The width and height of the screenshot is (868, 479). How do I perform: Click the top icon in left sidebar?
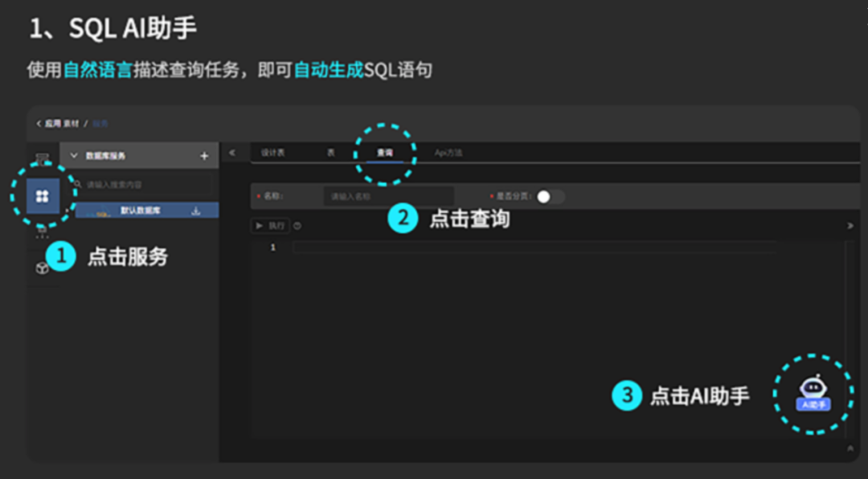[x=43, y=157]
